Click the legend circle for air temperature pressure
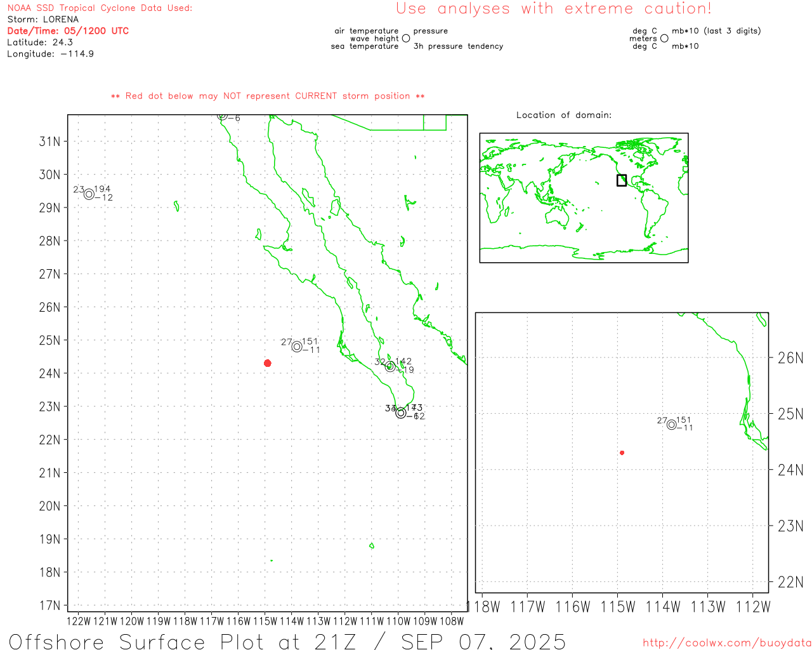 pos(406,38)
